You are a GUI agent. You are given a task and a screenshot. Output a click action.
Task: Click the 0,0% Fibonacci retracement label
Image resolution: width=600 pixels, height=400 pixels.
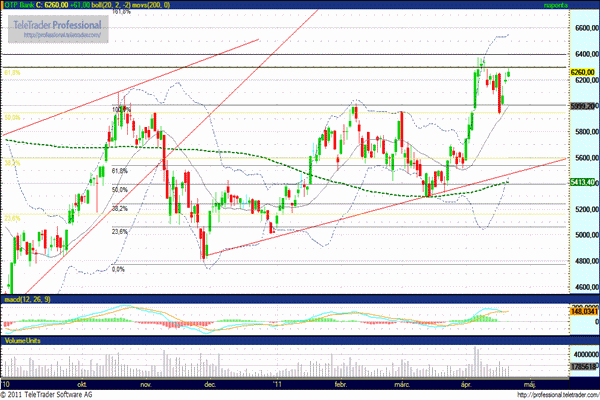coord(117,269)
